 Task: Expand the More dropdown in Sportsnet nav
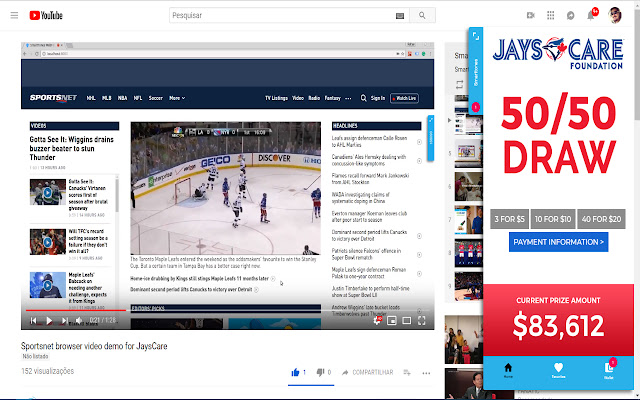pos(177,98)
